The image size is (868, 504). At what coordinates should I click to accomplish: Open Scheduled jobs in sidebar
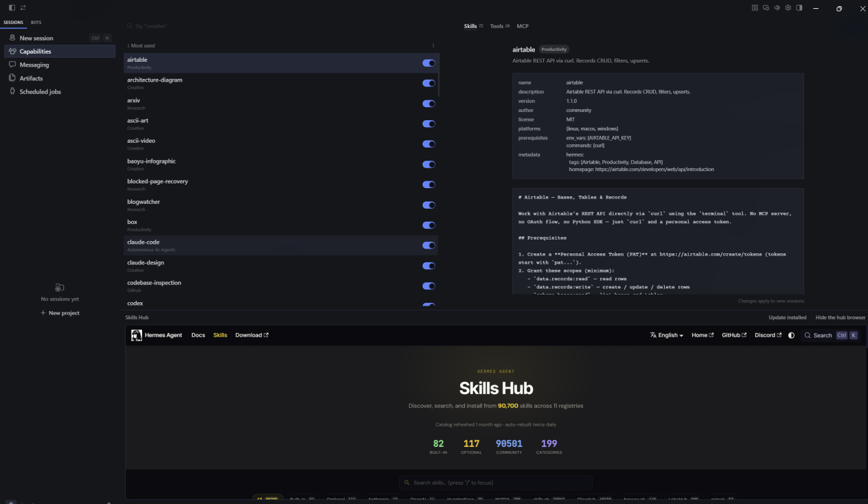(60, 91)
